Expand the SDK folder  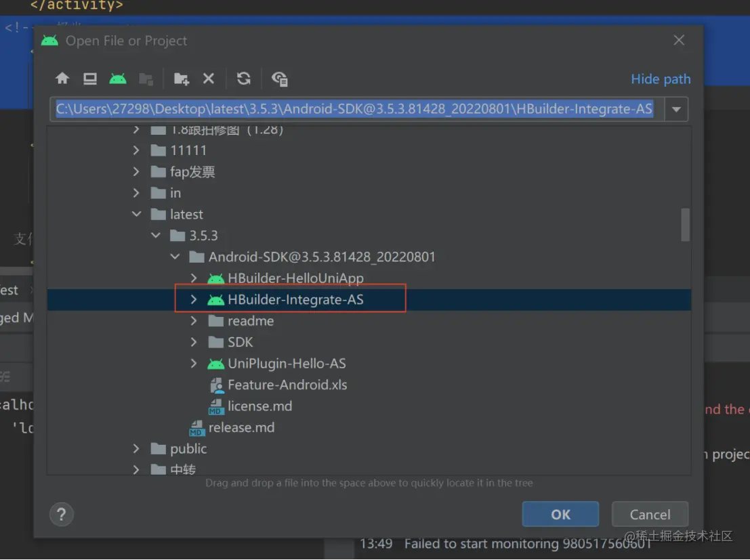pos(194,342)
